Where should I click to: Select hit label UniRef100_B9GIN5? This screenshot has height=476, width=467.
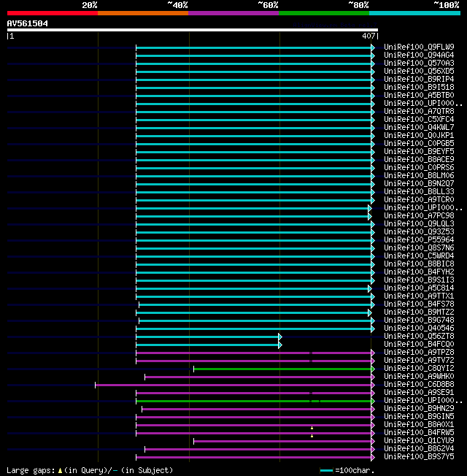tap(419, 417)
